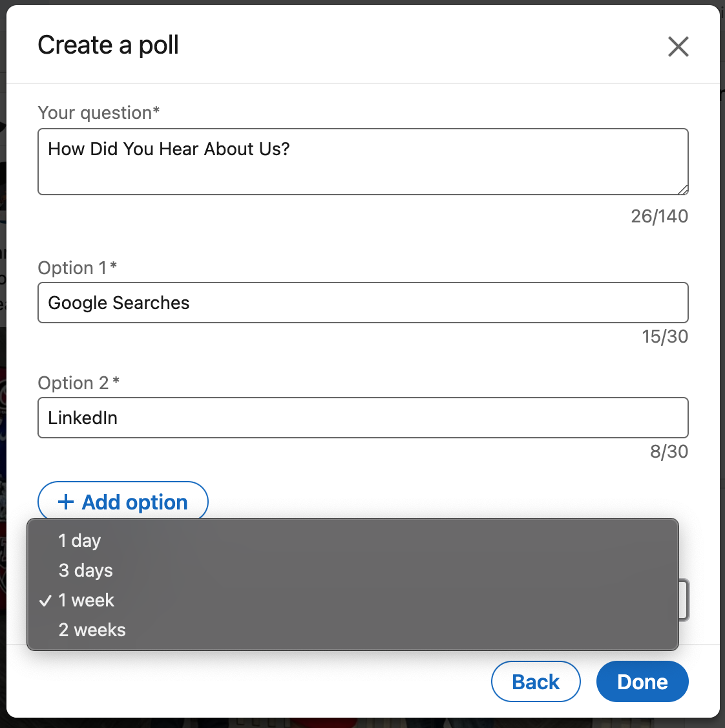Click the Option 2 label
Image resolution: width=725 pixels, height=728 pixels.
(x=78, y=383)
